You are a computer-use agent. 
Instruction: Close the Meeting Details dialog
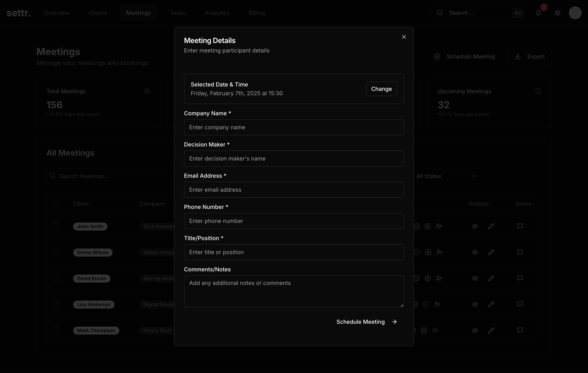(x=404, y=37)
